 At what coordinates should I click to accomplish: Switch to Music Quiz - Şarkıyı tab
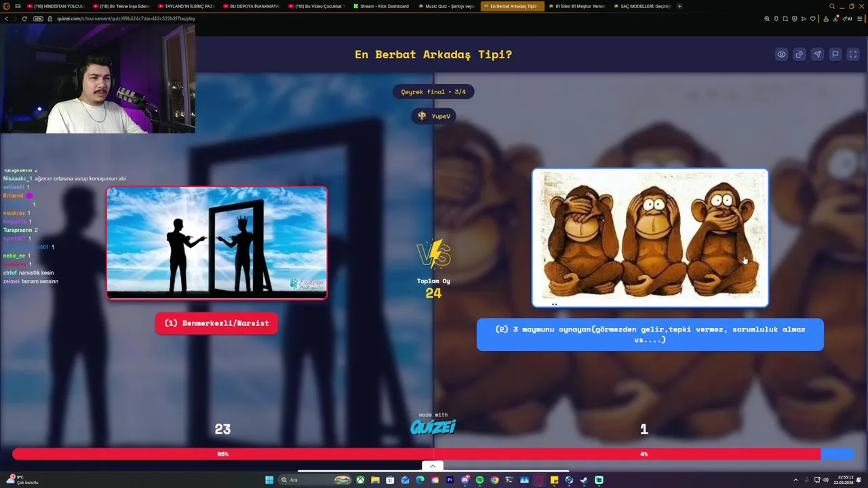pos(446,6)
